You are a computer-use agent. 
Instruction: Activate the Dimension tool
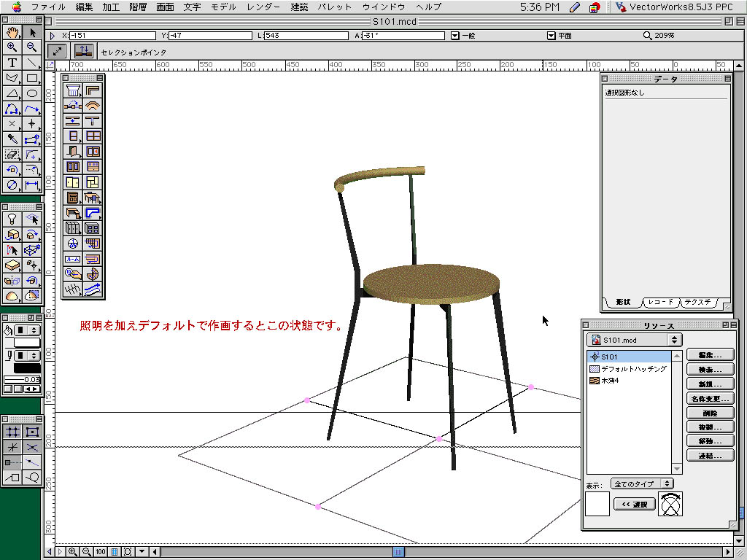(x=32, y=184)
